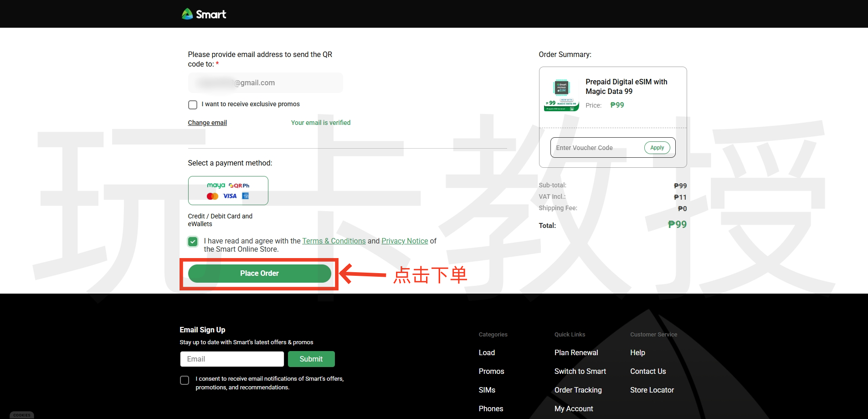
Task: Open the SIMs category link
Action: (487, 390)
